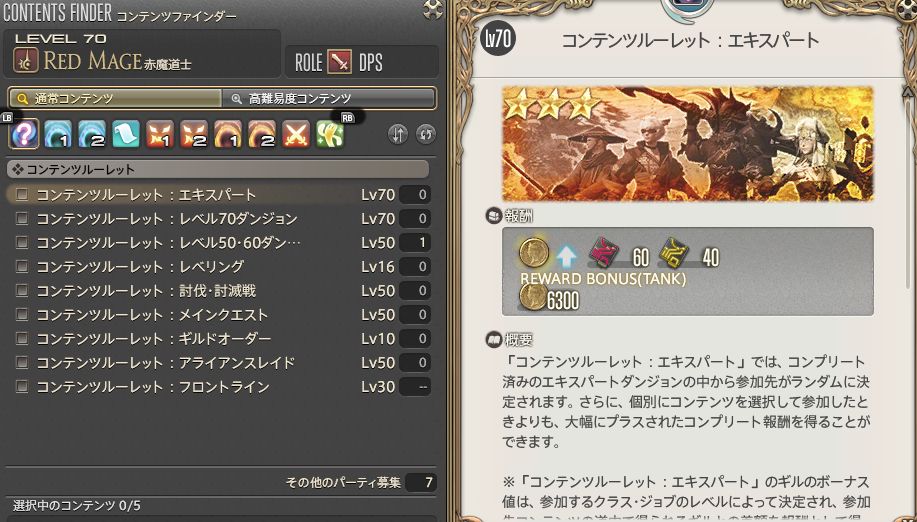Open the red trials 1 category icon
This screenshot has width=917, height=522.
[160, 134]
